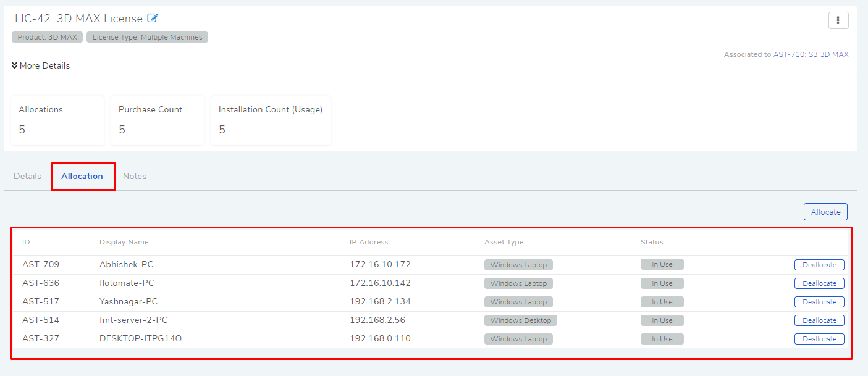Viewport: 868px width, 376px height.
Task: Deallocate license from fmt-server-2-PC
Action: tap(819, 320)
